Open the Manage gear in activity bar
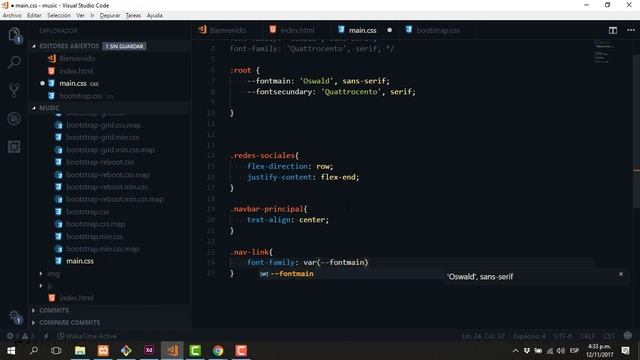Image resolution: width=640 pixels, height=360 pixels. (x=14, y=317)
